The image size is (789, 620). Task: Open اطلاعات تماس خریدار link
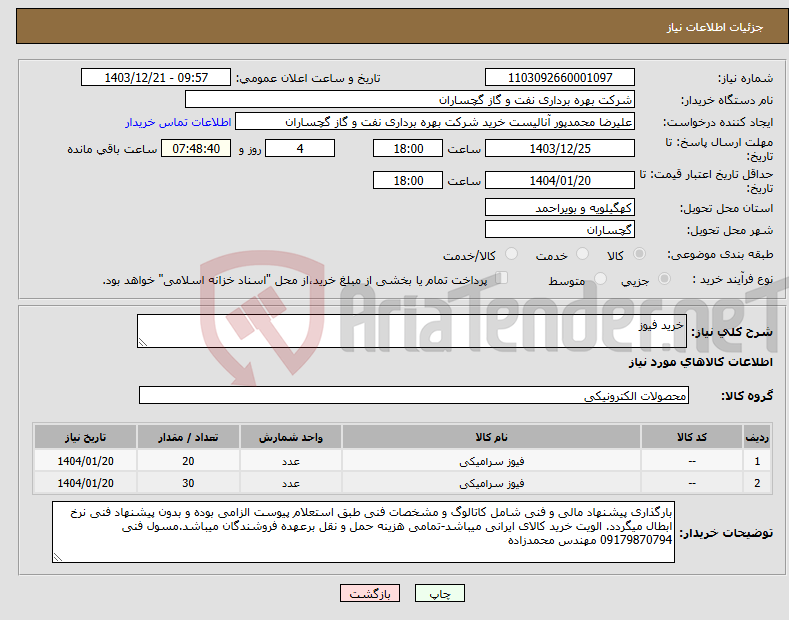click(178, 122)
